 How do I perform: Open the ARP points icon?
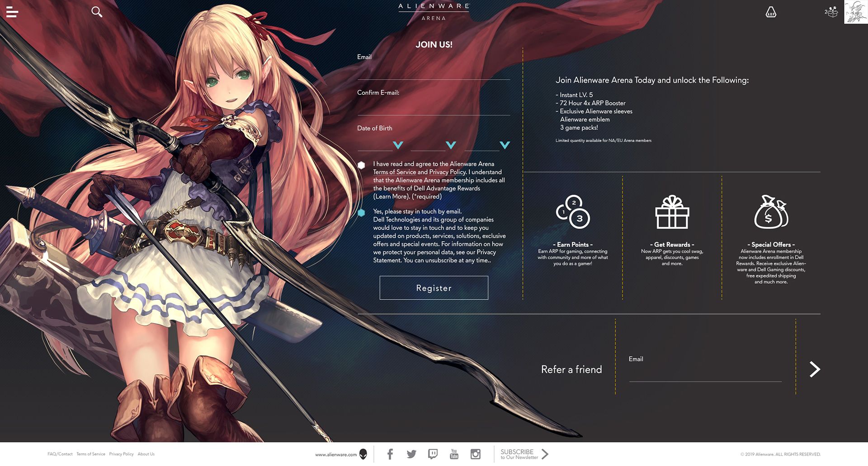tap(771, 12)
